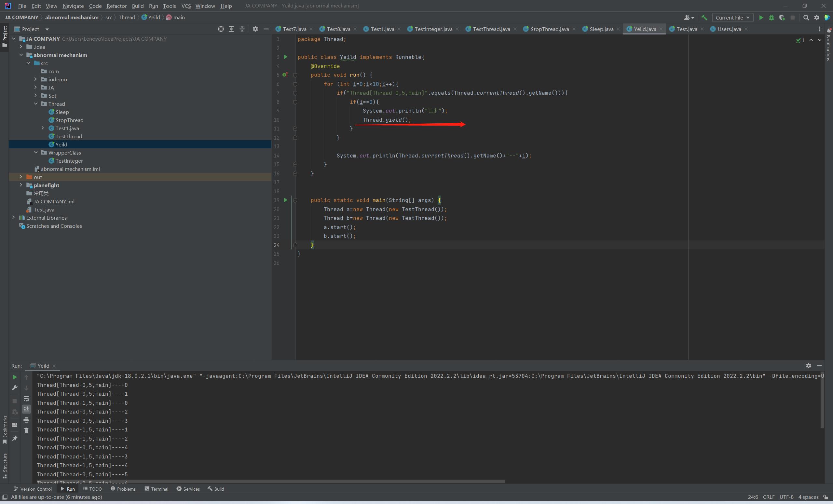
Task: Expand the planefight module folder
Action: 21,185
